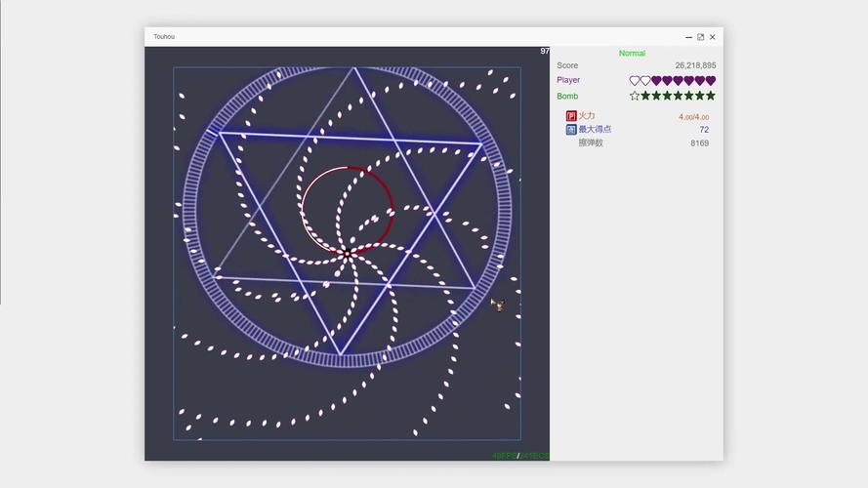Click the 最大得点 label
The width and height of the screenshot is (868, 488).
point(595,130)
